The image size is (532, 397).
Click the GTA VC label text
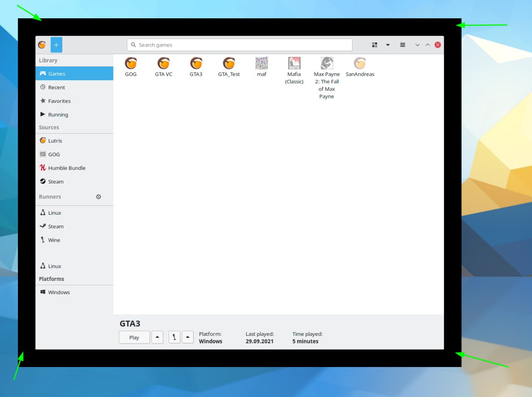coord(164,74)
